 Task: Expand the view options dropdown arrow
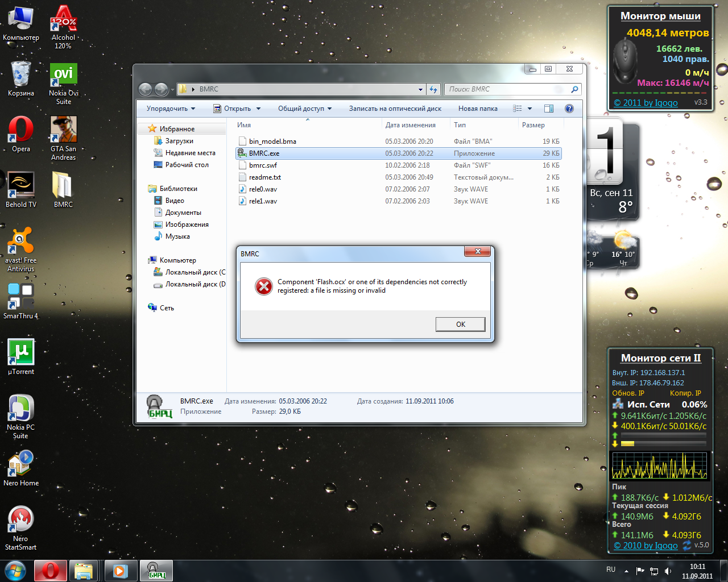tap(530, 109)
